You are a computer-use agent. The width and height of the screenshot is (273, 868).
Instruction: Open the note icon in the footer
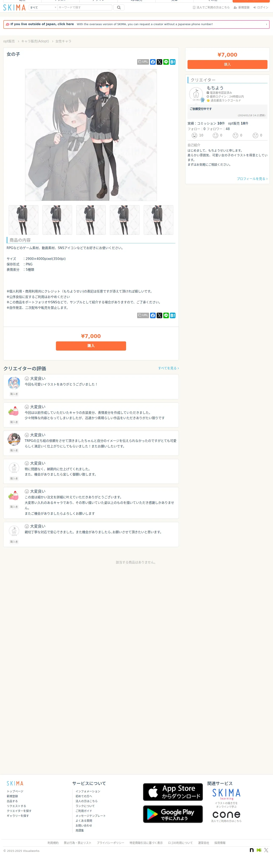click(252, 850)
